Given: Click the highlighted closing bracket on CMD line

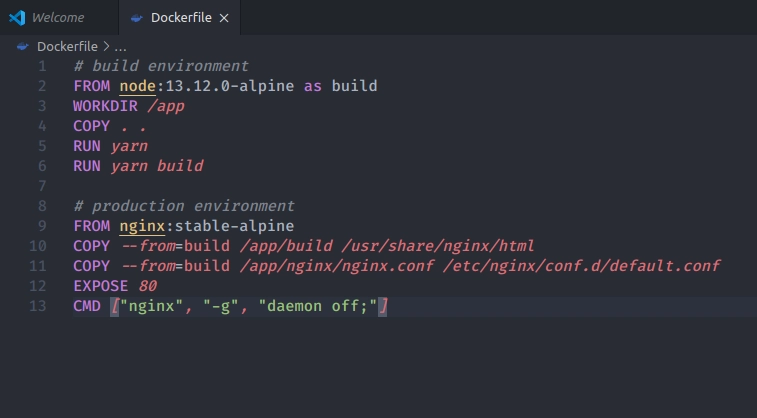Looking at the screenshot, I should coord(383,307).
